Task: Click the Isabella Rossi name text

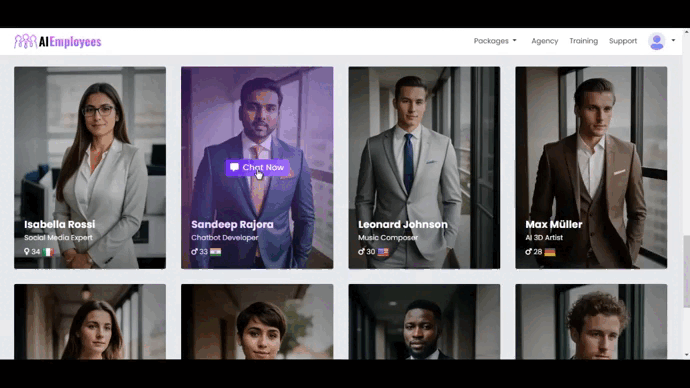Action: pos(59,224)
